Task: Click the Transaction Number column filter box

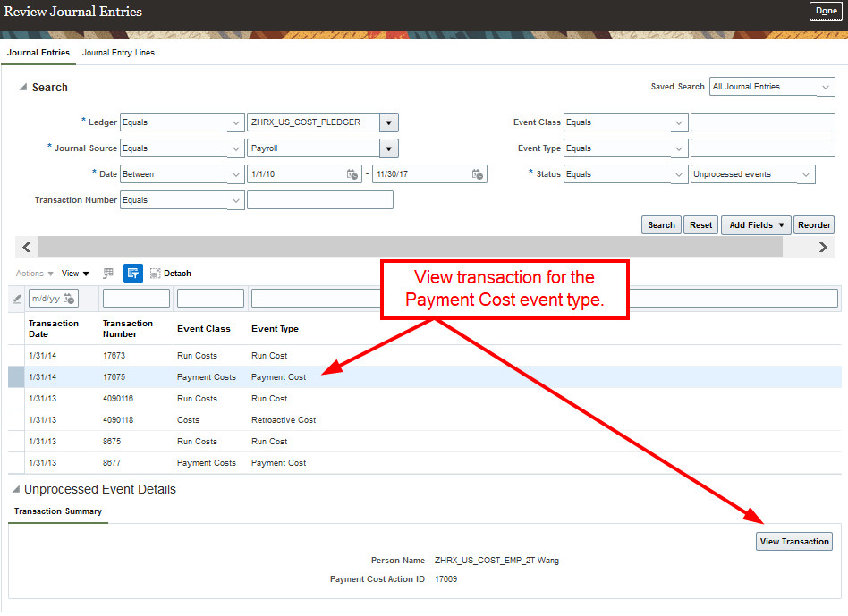Action: coord(136,299)
